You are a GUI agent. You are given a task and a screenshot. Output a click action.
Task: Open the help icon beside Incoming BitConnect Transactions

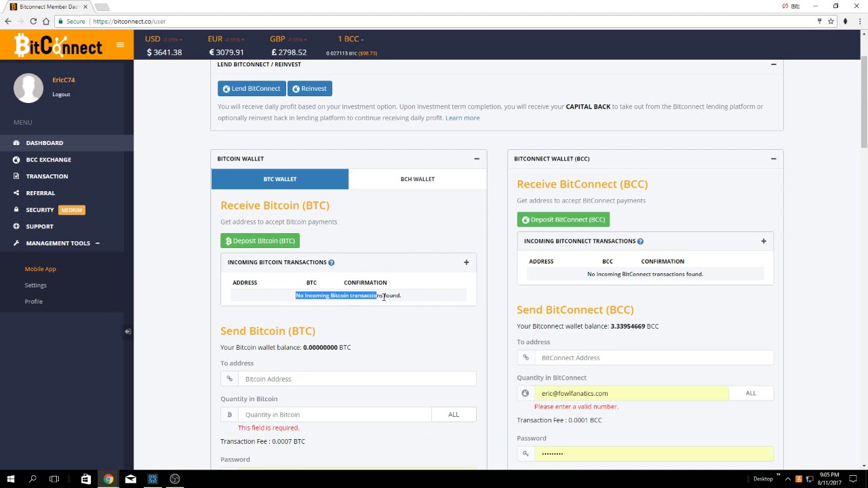[640, 241]
